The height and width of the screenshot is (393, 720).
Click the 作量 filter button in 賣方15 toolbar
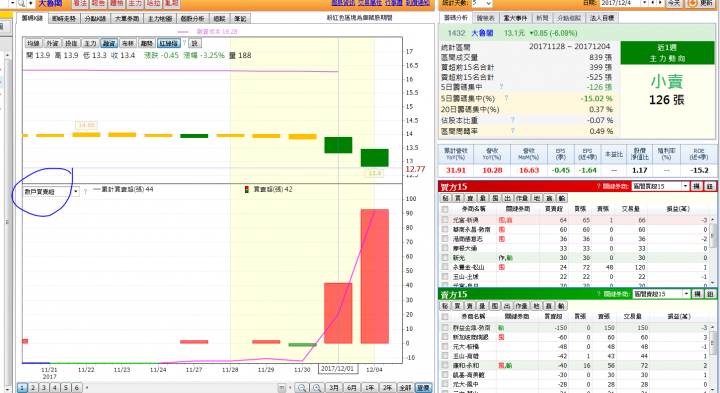click(522, 306)
